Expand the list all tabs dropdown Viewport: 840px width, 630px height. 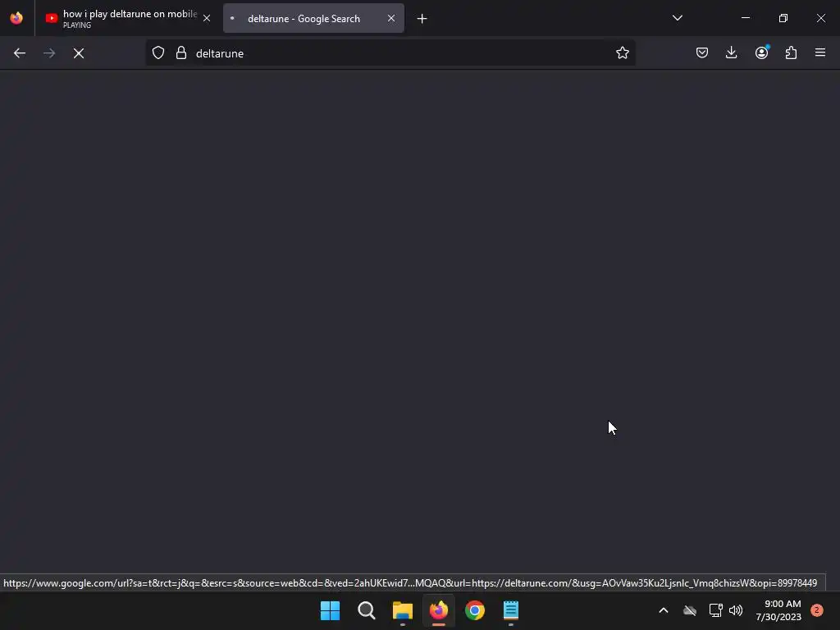click(677, 18)
